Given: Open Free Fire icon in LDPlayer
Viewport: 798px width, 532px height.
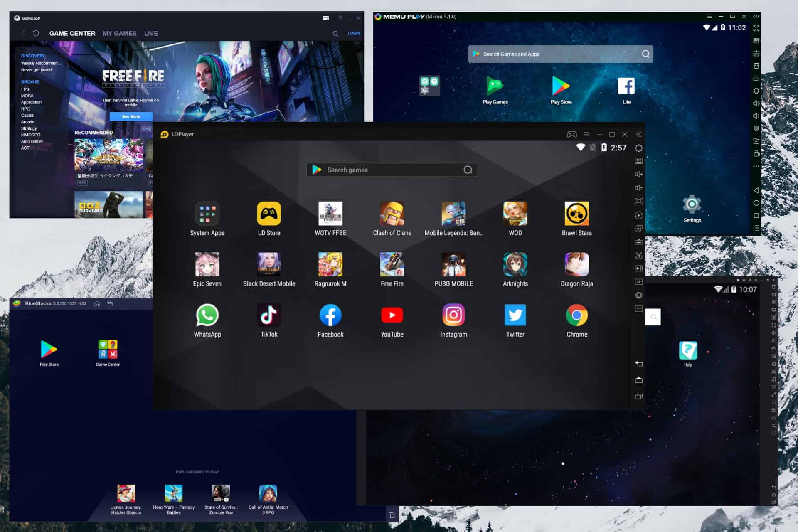Looking at the screenshot, I should point(392,264).
